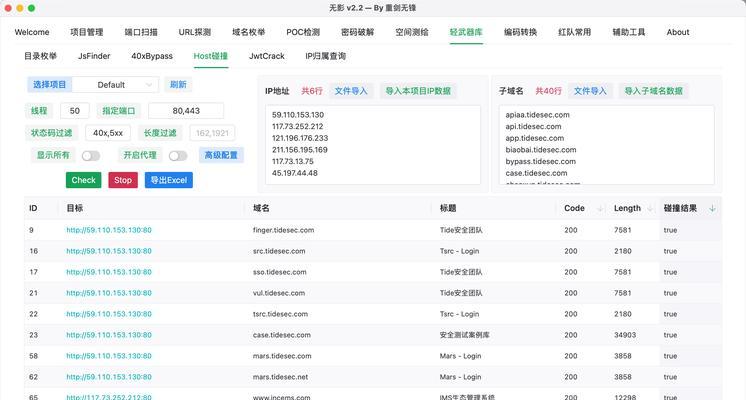Select length value 34903
746x400 pixels.
(x=625, y=335)
